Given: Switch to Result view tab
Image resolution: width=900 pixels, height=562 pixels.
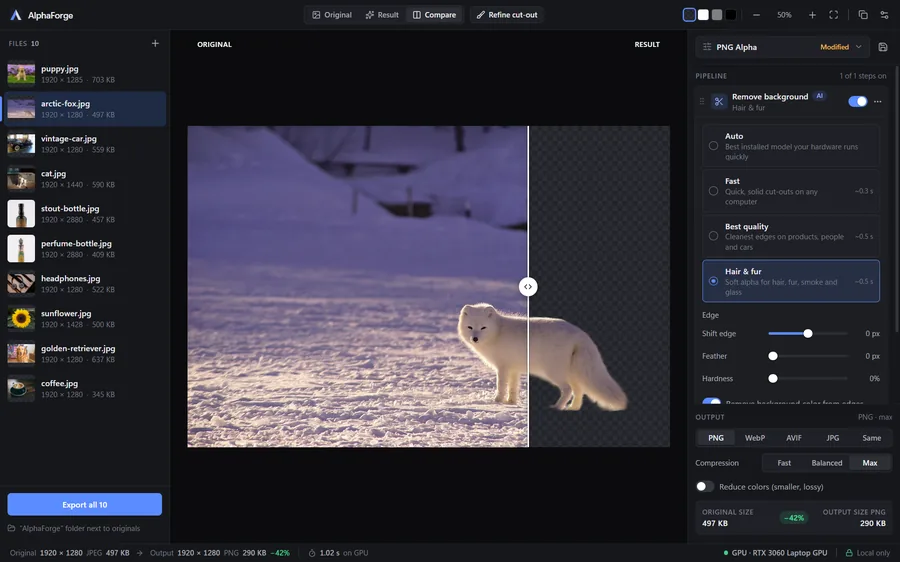Looking at the screenshot, I should coord(382,15).
